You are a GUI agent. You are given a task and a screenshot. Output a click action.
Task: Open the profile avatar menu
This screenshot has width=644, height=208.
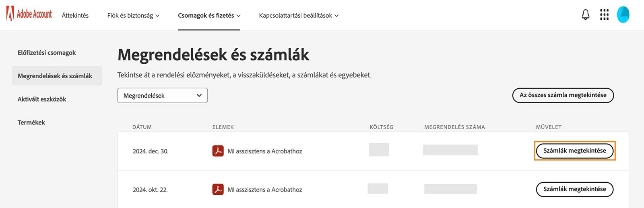(623, 14)
